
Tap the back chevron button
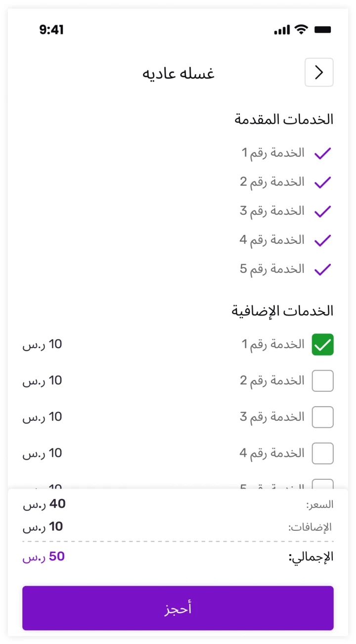[x=319, y=73]
